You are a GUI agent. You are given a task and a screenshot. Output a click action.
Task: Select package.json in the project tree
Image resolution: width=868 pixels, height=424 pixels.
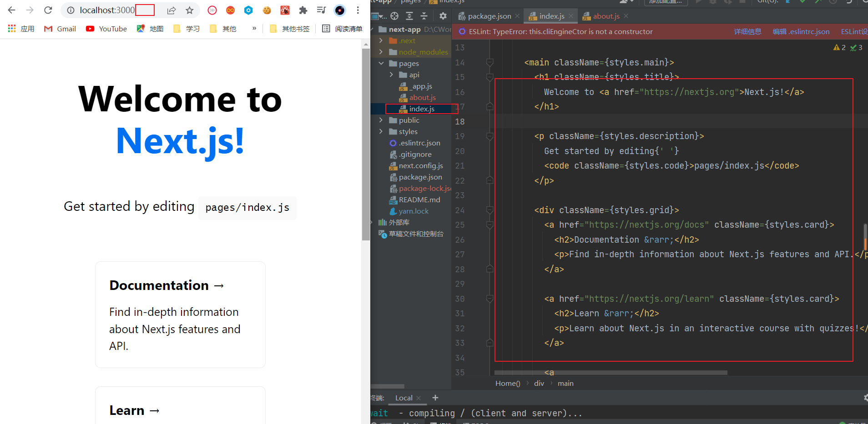pyautogui.click(x=415, y=177)
